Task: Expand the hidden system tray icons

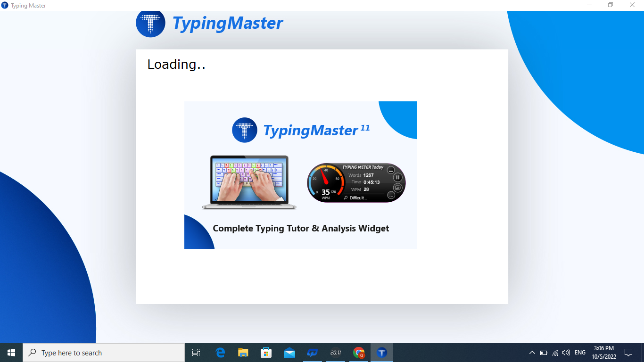Action: tap(532, 353)
